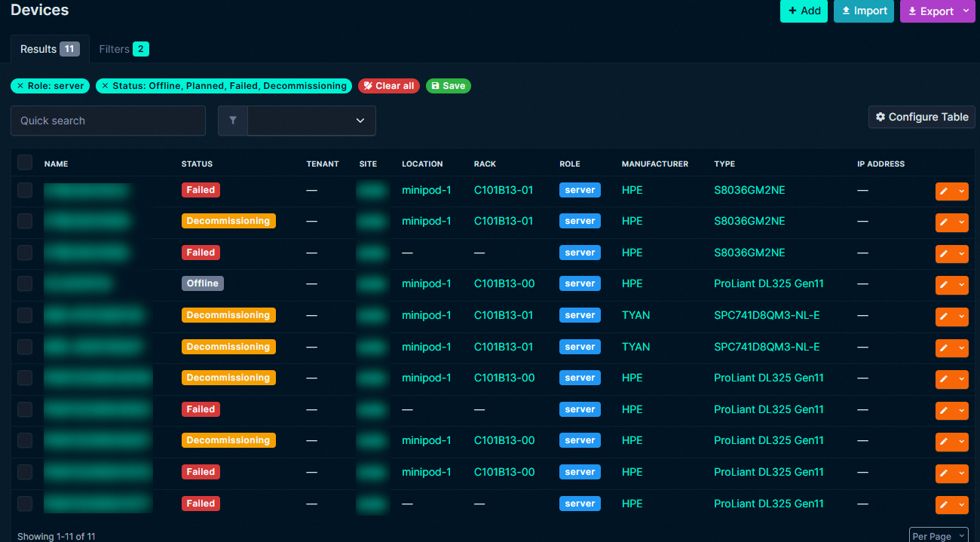Select the checkbox on the Offline device row

tap(25, 283)
